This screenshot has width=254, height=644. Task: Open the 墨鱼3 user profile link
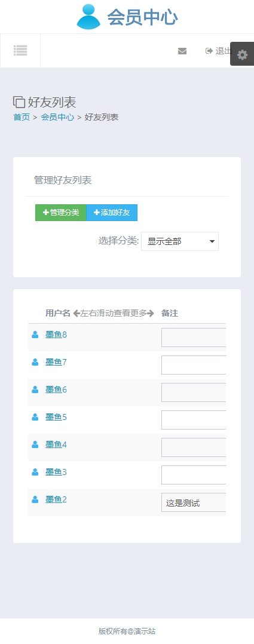click(56, 473)
